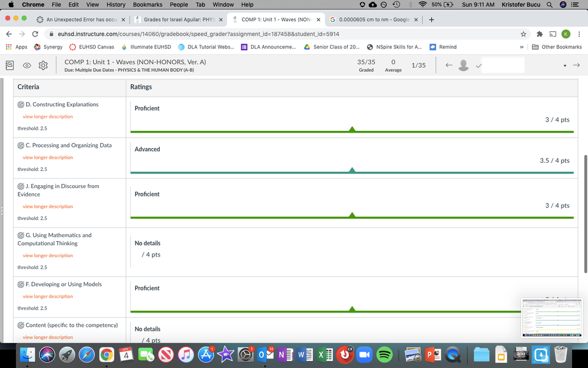The height and width of the screenshot is (368, 588).
Task: Expand the student selector dropdown arrow
Action: 564,65
